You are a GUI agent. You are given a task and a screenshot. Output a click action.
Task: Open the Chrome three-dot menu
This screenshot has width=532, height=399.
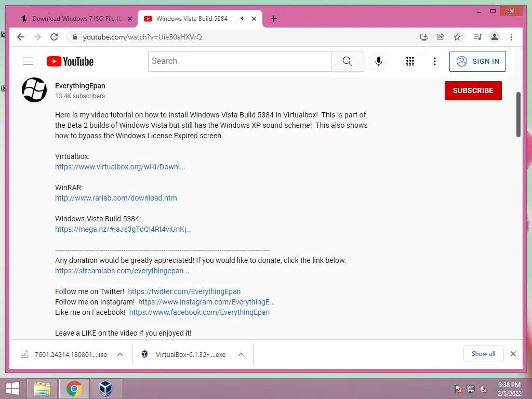(x=511, y=37)
